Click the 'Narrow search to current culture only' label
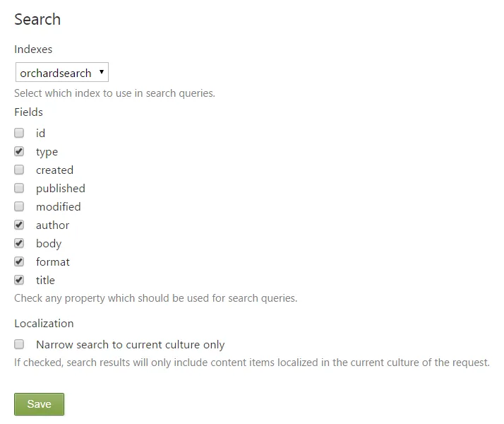The height and width of the screenshot is (424, 504). [x=131, y=345]
